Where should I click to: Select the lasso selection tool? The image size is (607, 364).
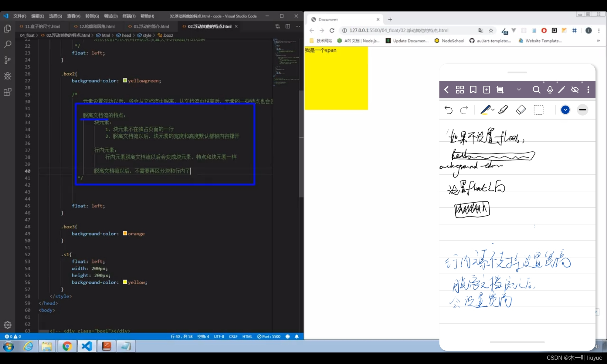[538, 110]
